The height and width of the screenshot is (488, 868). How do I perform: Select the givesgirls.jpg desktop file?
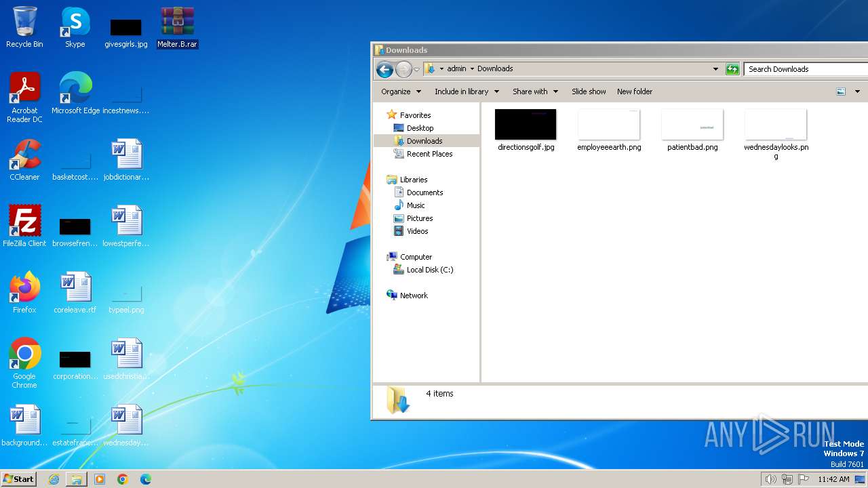click(x=126, y=32)
